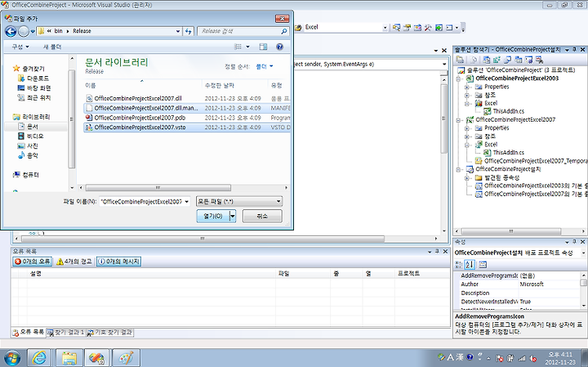Click the 취소 button
588x367 pixels.
pyautogui.click(x=262, y=216)
